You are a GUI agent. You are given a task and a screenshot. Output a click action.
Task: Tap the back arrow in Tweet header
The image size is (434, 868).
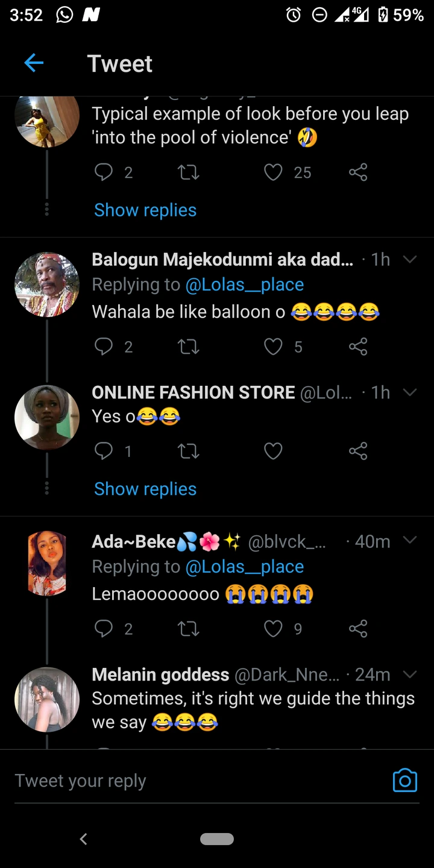34,63
